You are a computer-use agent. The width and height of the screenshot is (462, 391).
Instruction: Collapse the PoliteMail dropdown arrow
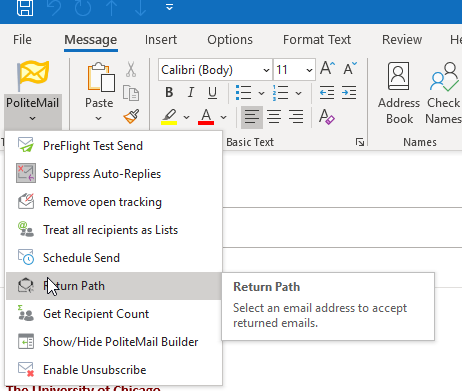pos(32,118)
